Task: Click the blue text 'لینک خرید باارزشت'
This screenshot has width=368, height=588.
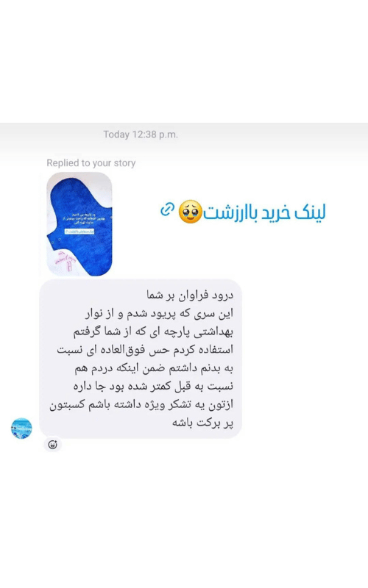Action: pyautogui.click(x=264, y=212)
